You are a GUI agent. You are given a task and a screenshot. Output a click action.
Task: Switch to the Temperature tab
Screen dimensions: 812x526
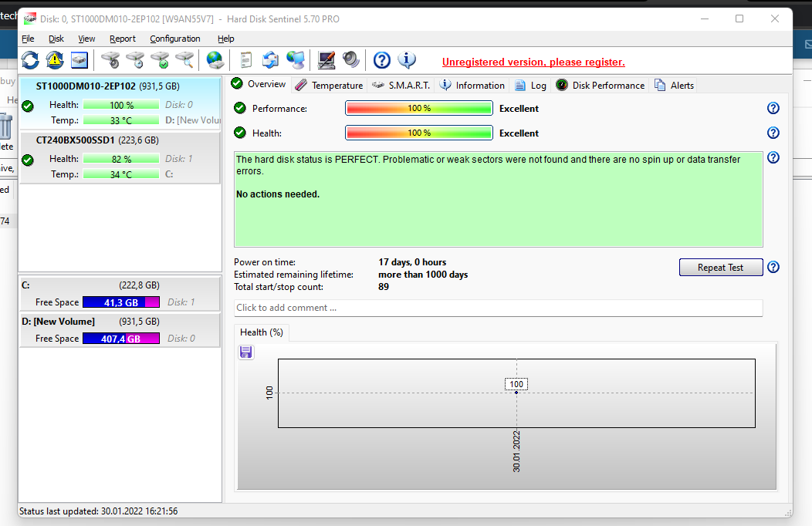(x=329, y=86)
